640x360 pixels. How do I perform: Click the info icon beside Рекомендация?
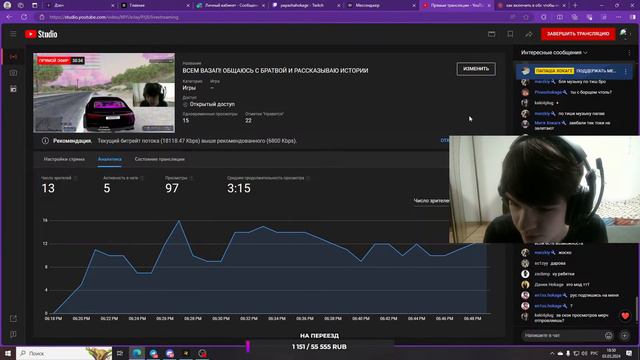[45, 141]
